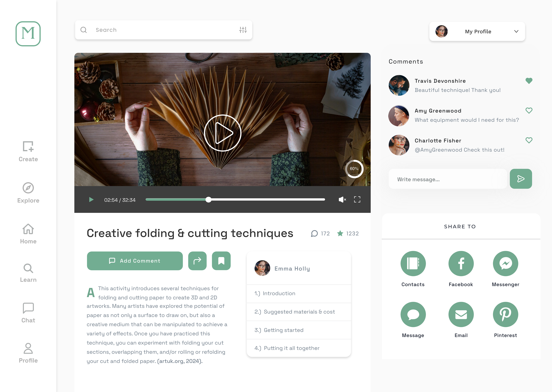552x392 pixels.
Task: Toggle like on Travis Devonshire's comment
Action: 529,81
